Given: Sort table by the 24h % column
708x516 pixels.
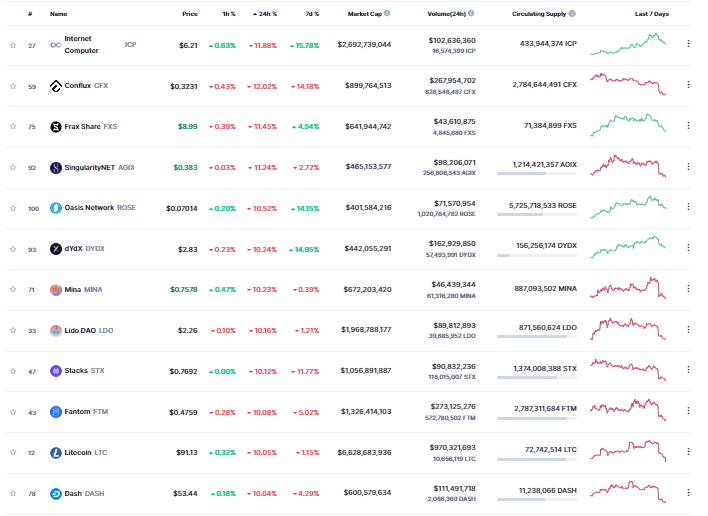Looking at the screenshot, I should (x=265, y=14).
